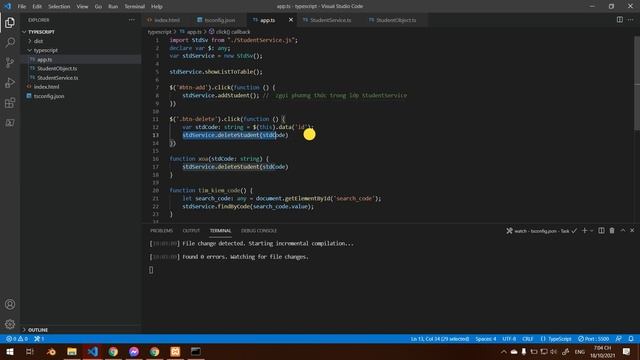The height and width of the screenshot is (360, 640).
Task: Switch to the StudentService.ts editor tab
Action: [x=330, y=20]
